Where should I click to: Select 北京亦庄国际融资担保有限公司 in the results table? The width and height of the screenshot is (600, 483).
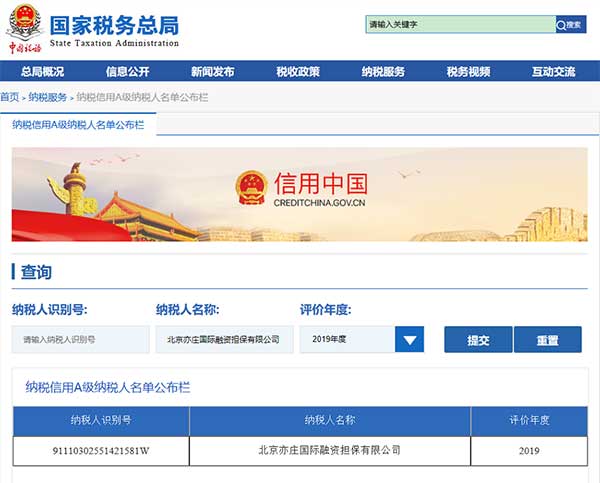tap(330, 450)
